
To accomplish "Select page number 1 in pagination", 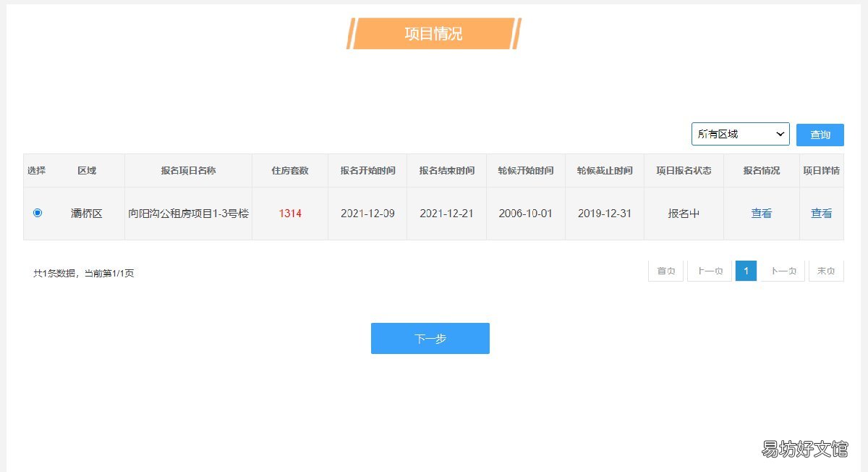I will click(x=746, y=271).
